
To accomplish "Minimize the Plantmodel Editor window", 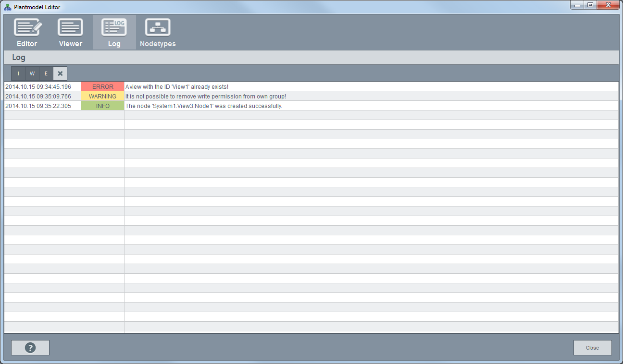I will [577, 5].
